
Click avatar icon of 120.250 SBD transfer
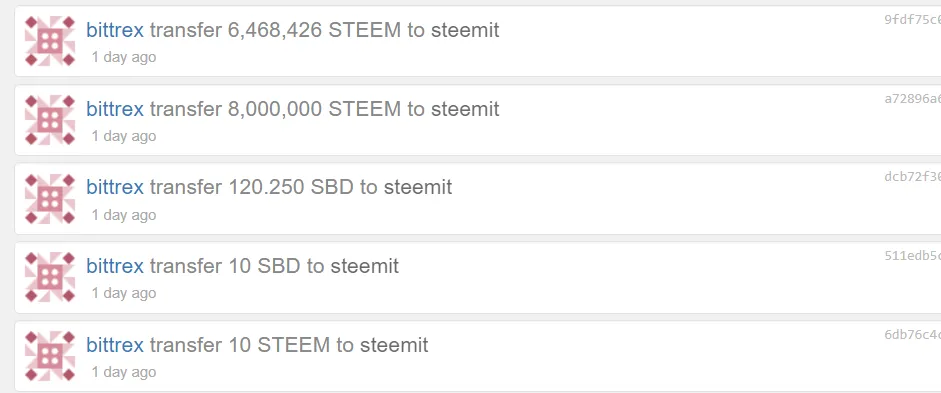tap(50, 199)
